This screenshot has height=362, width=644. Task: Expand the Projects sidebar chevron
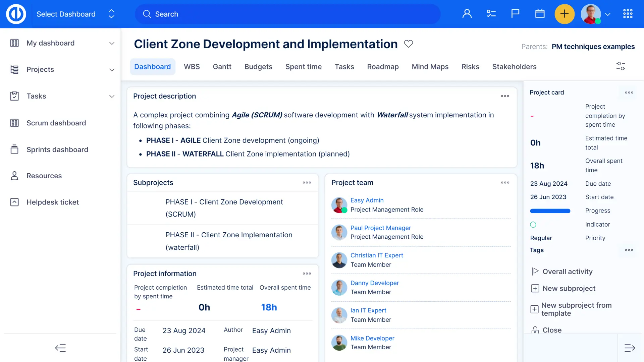click(112, 70)
